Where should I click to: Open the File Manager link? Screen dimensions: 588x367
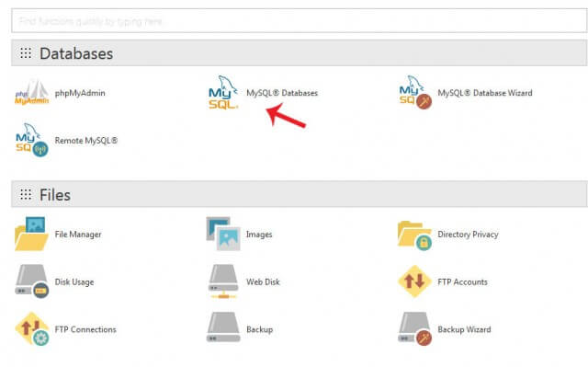tap(78, 235)
